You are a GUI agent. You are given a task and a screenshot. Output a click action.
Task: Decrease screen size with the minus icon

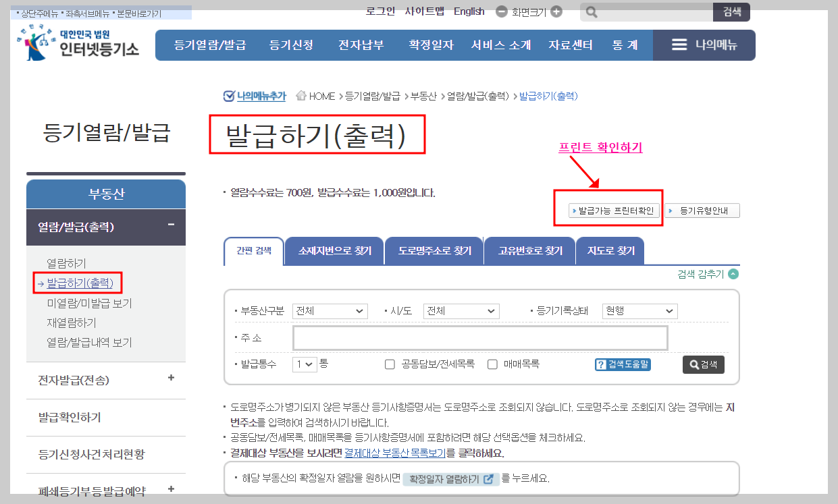(x=500, y=11)
